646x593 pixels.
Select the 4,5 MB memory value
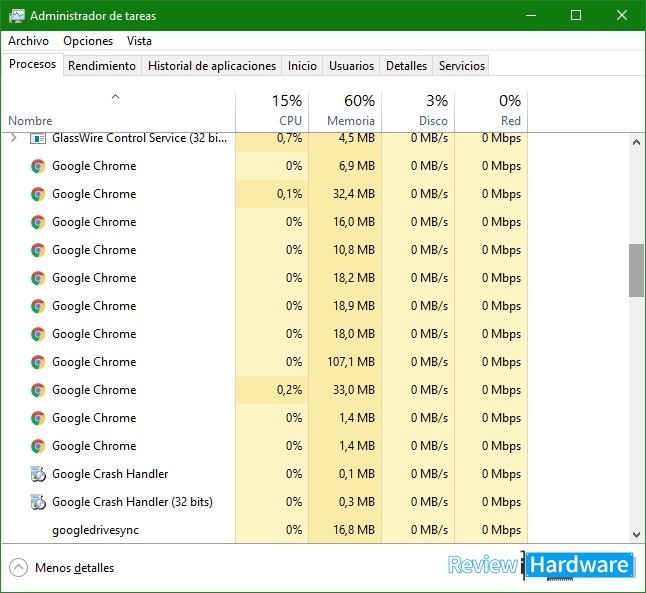click(x=357, y=138)
